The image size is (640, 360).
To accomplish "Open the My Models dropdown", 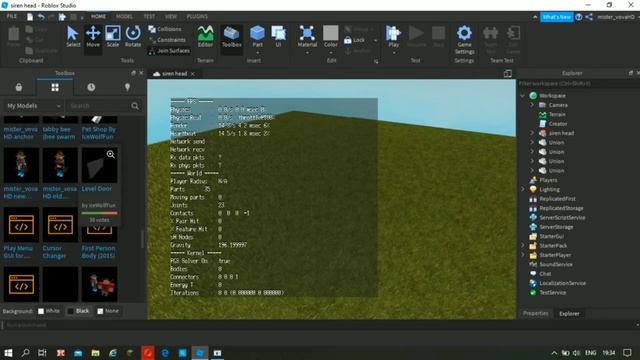I will coord(33,106).
